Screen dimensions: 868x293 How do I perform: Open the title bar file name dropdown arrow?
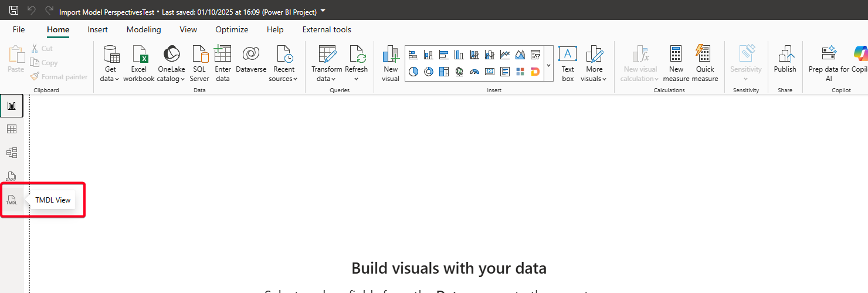pos(323,11)
